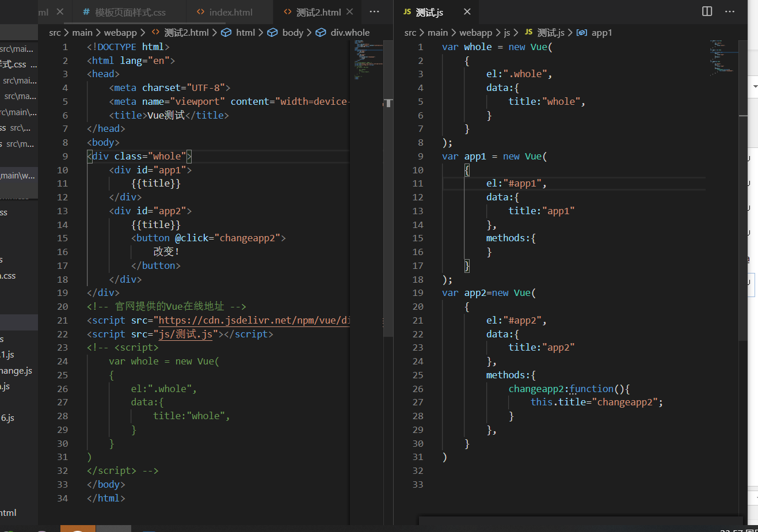Viewport: 758px width, 532px height.
Task: Click '<div id="app2">' line
Action: point(150,211)
